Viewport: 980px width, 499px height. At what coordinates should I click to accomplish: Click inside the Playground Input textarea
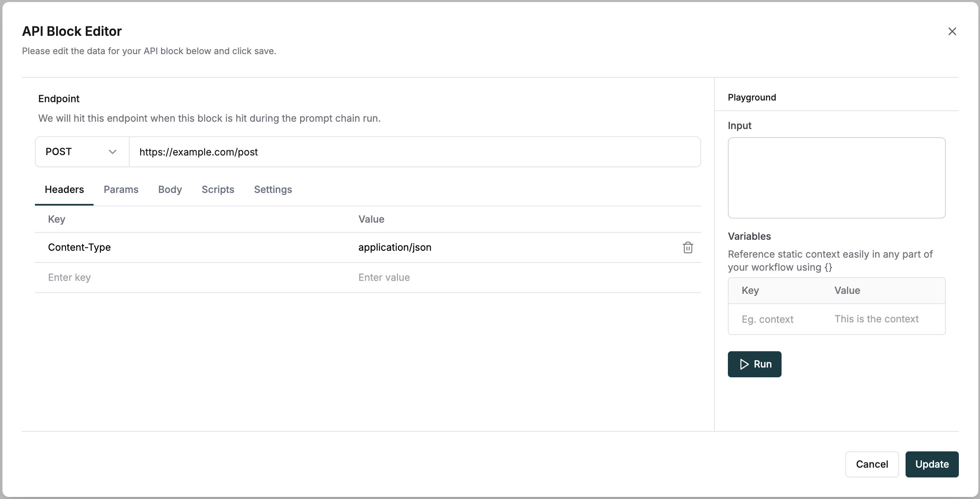tap(836, 178)
